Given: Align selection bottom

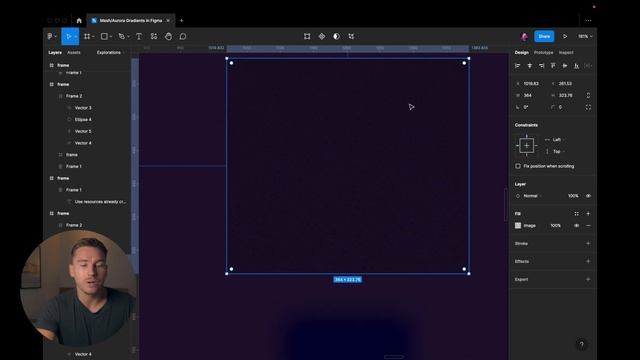Looking at the screenshot, I should [576, 66].
